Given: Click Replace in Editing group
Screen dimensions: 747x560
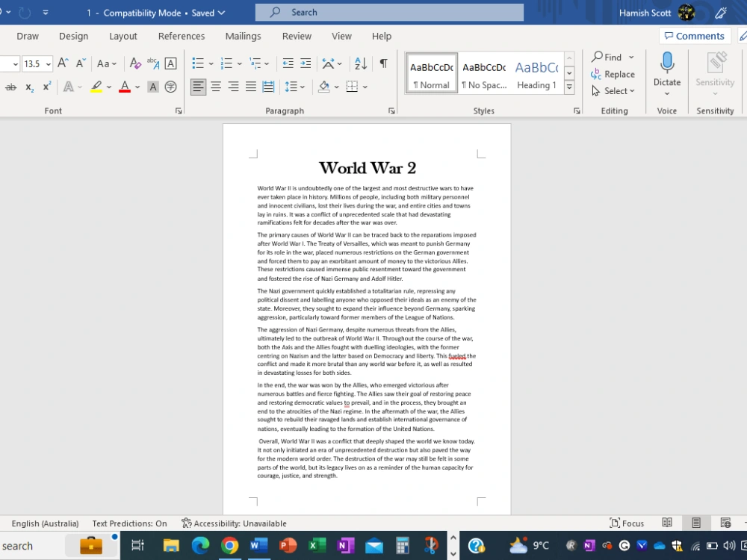Looking at the screenshot, I should 613,74.
